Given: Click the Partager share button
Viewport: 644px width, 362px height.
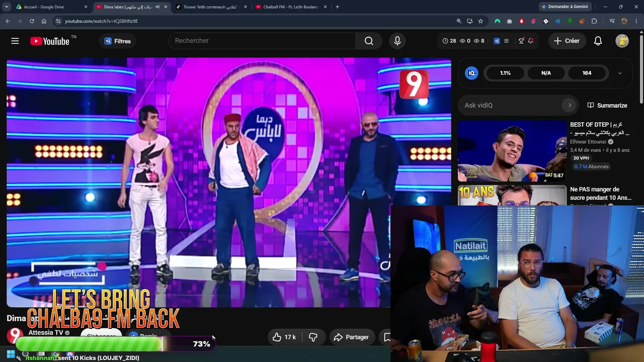Looking at the screenshot, I should point(351,337).
